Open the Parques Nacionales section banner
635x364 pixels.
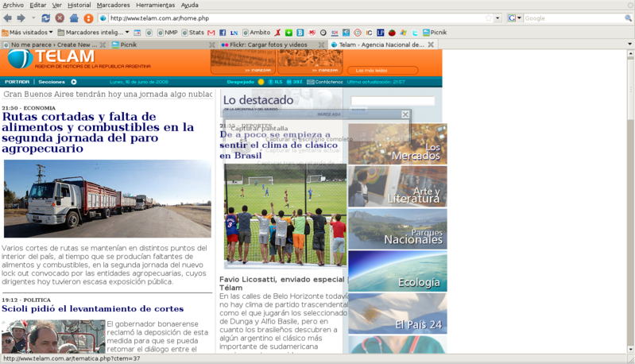(397, 229)
